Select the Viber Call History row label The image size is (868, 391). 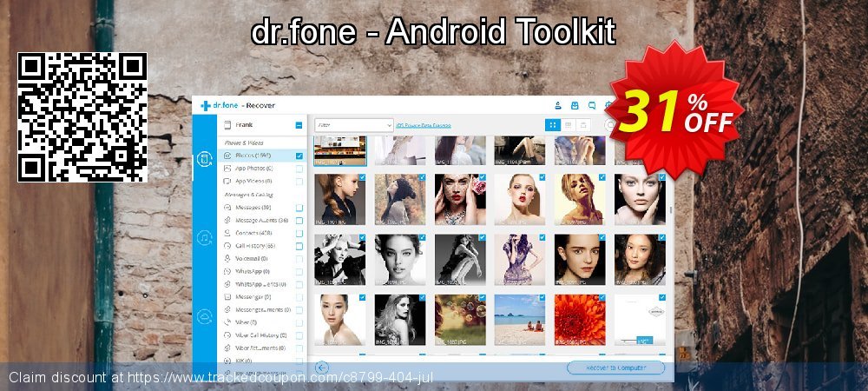tap(260, 335)
